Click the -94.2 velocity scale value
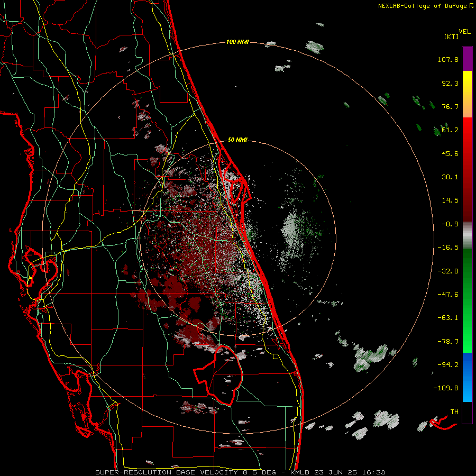Image resolution: width=476 pixels, height=476 pixels. 448,364
